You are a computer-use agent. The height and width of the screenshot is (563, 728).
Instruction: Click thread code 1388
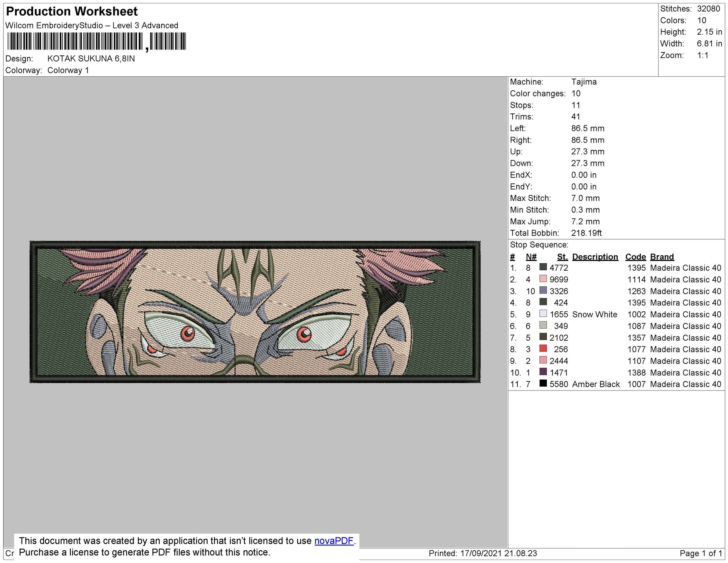pos(636,372)
